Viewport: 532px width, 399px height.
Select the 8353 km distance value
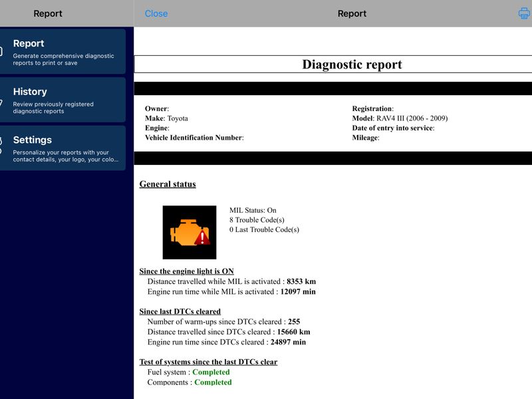(x=301, y=281)
